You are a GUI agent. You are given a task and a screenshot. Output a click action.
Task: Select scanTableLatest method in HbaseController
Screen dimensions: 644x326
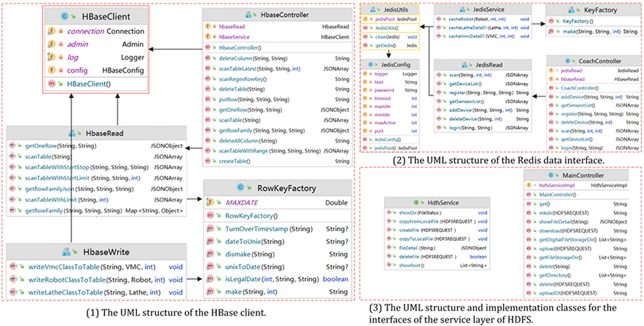click(260, 69)
